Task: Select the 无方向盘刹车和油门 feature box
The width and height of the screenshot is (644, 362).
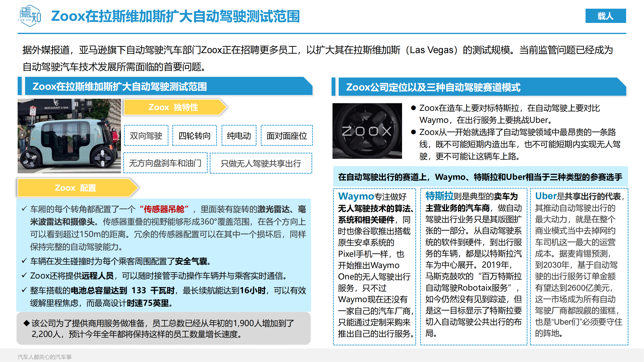Action: point(165,163)
